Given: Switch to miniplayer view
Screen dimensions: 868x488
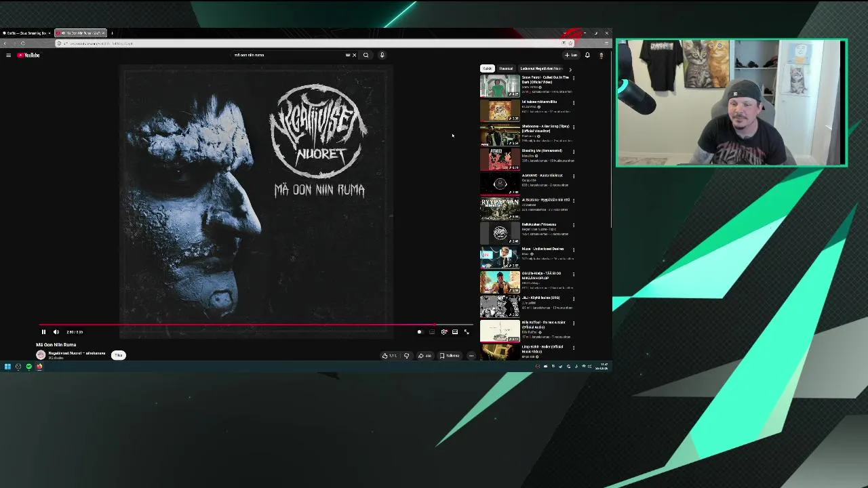Looking at the screenshot, I should click(x=455, y=332).
